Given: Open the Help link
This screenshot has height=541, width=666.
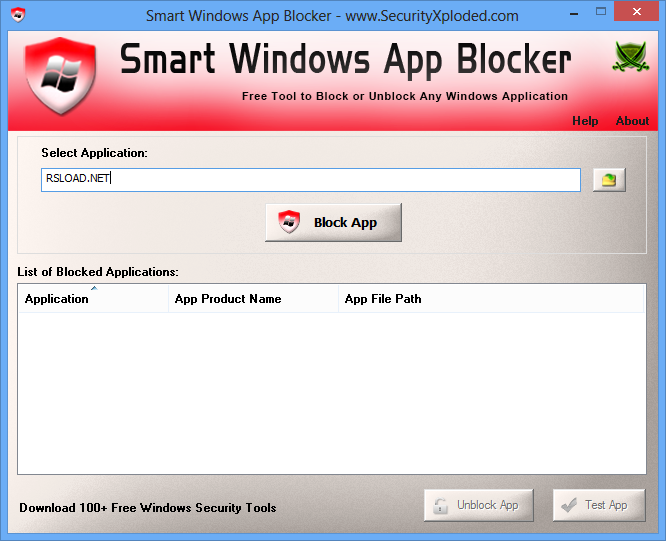Looking at the screenshot, I should click(585, 121).
